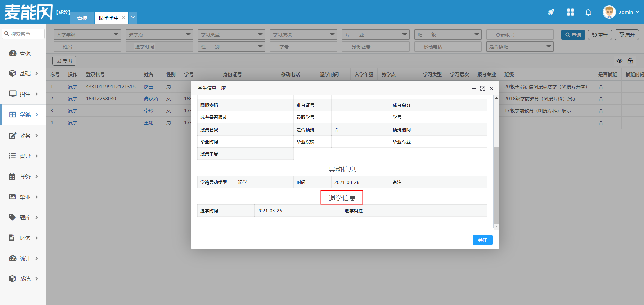Click the dialog vertical scrollbar thumb

tap(496, 185)
